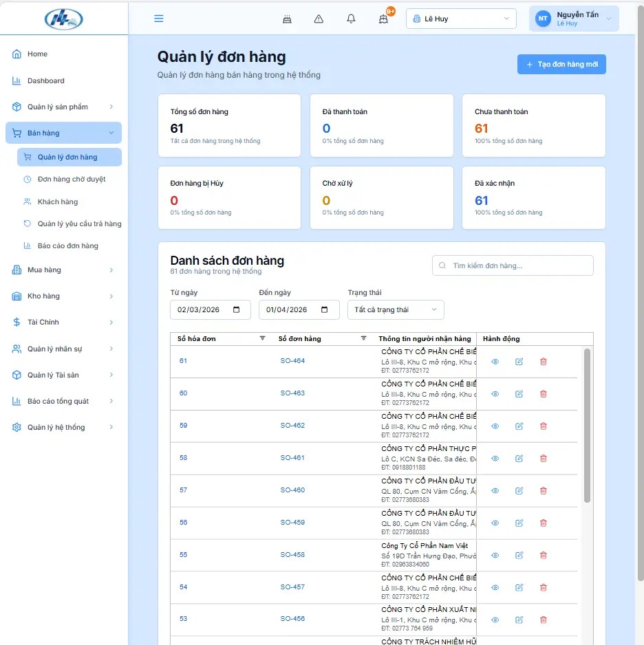Click Tạo đơn hàng mới button
Image resolution: width=644 pixels, height=645 pixels.
[x=561, y=64]
